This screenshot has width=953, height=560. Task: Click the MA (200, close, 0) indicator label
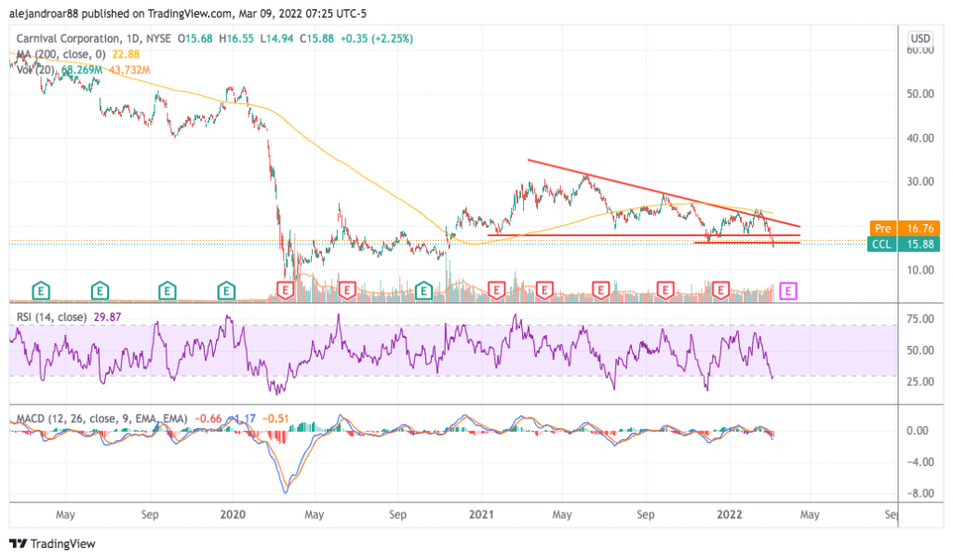pyautogui.click(x=60, y=54)
